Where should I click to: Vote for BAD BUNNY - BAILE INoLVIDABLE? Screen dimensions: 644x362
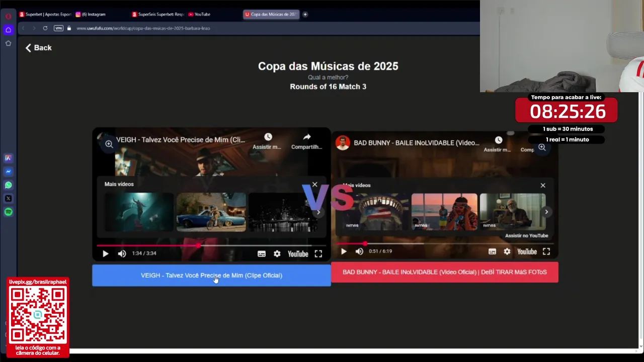(445, 272)
